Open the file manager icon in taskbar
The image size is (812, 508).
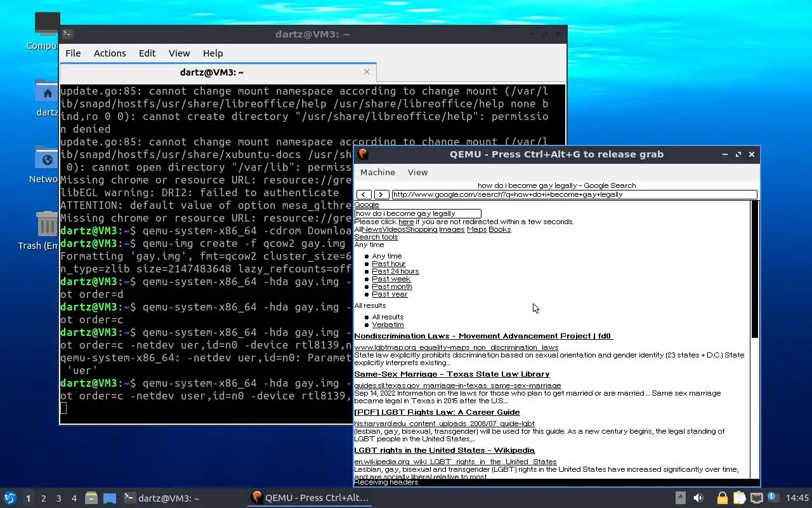point(91,498)
